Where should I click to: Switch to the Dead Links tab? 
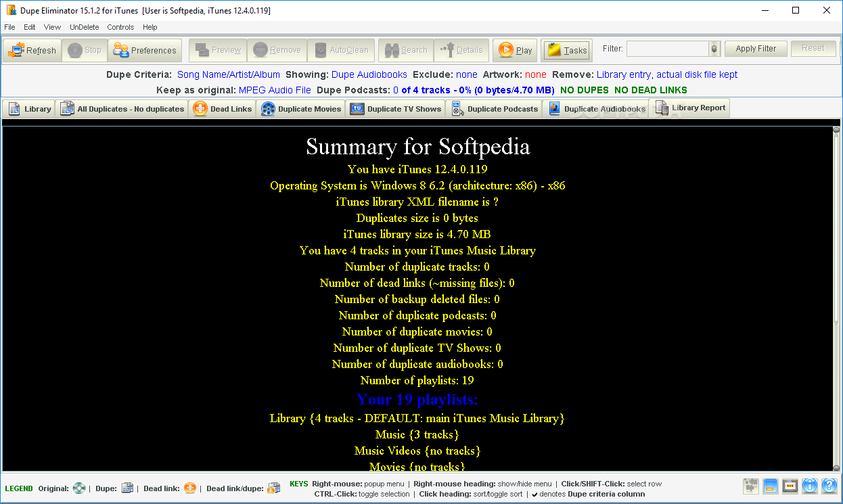coord(222,109)
